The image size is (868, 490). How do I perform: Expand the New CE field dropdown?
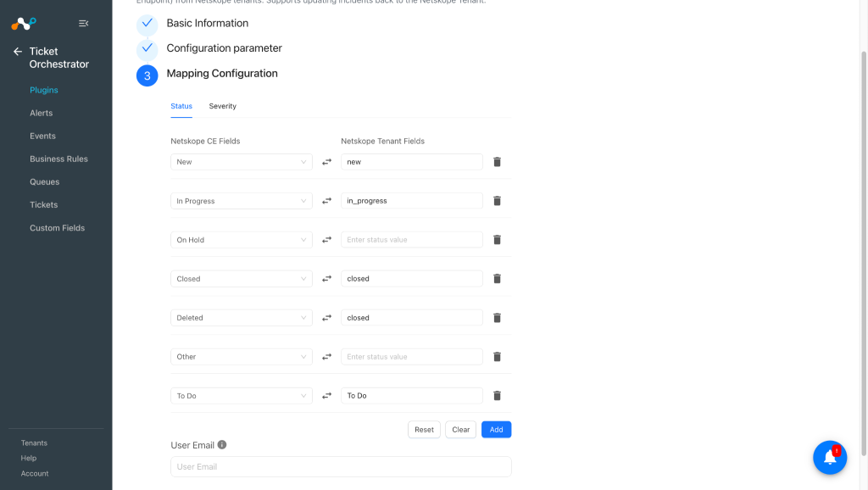[242, 162]
